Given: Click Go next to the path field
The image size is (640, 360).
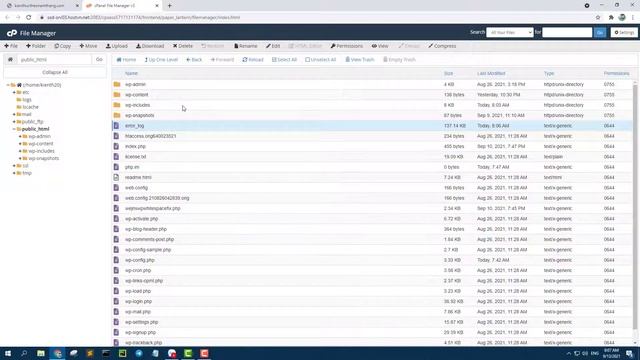Looking at the screenshot, I should pos(99,60).
